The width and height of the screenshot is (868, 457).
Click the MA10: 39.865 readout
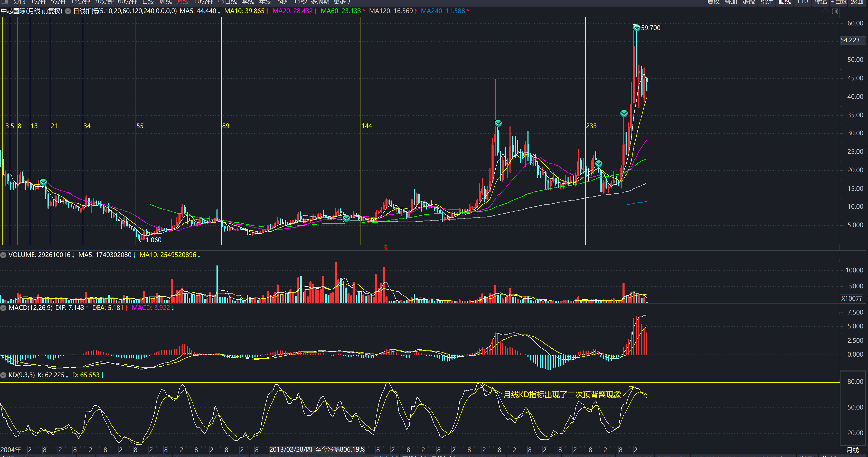pyautogui.click(x=247, y=11)
